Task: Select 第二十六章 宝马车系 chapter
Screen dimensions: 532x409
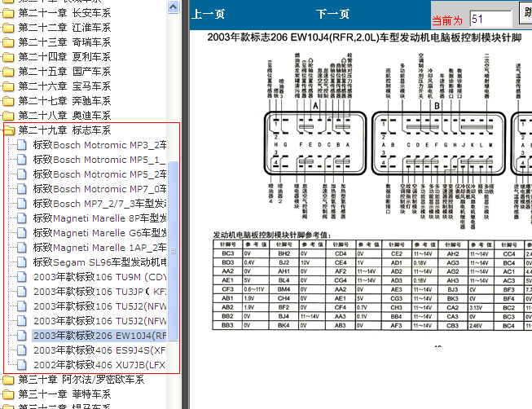Action: click(64, 86)
